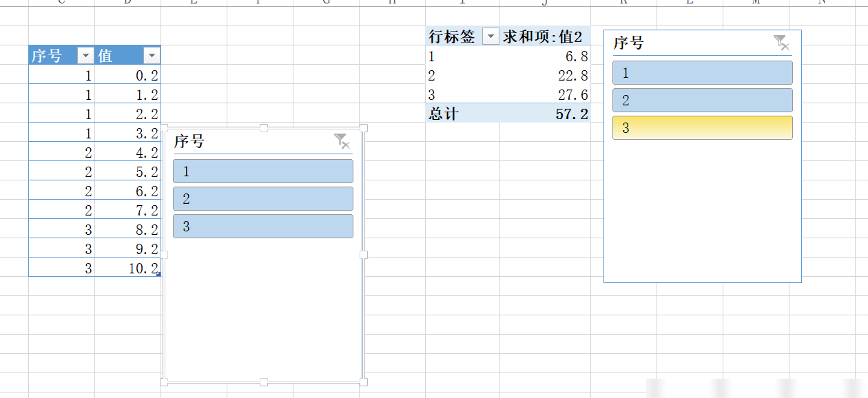The height and width of the screenshot is (398, 868).
Task: Select the 求和项:值2 pivot header cell
Action: tap(545, 36)
